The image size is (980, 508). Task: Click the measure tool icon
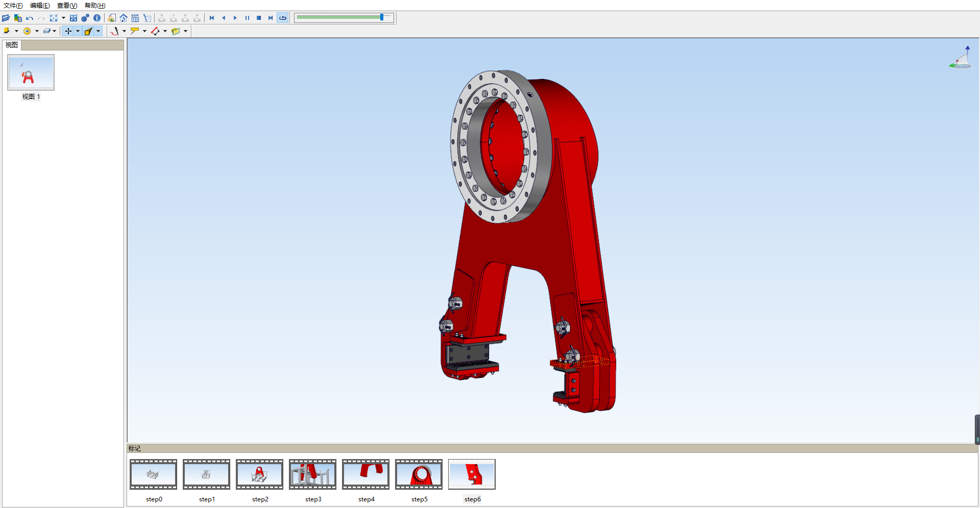(114, 31)
